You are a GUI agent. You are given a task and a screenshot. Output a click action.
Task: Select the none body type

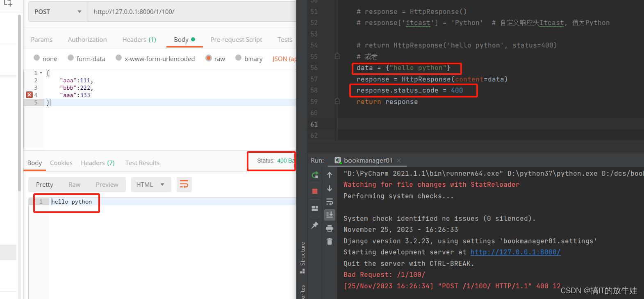click(45, 59)
